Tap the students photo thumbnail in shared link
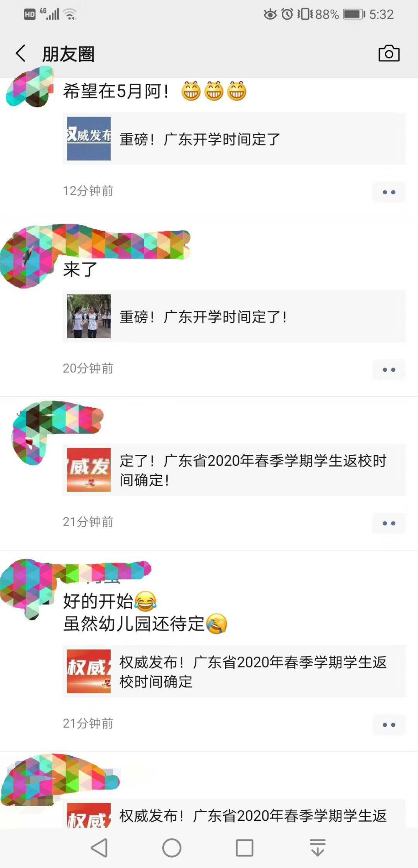The image size is (418, 868). pos(89,316)
